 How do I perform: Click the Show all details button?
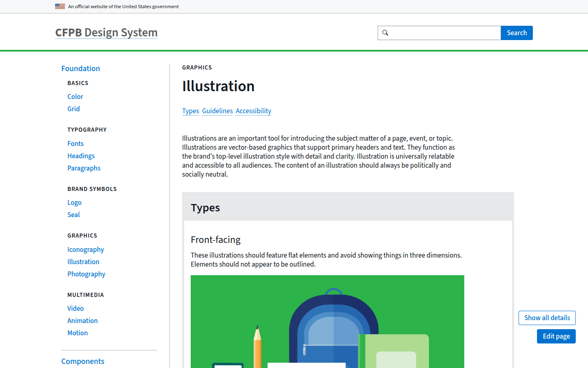tap(547, 318)
